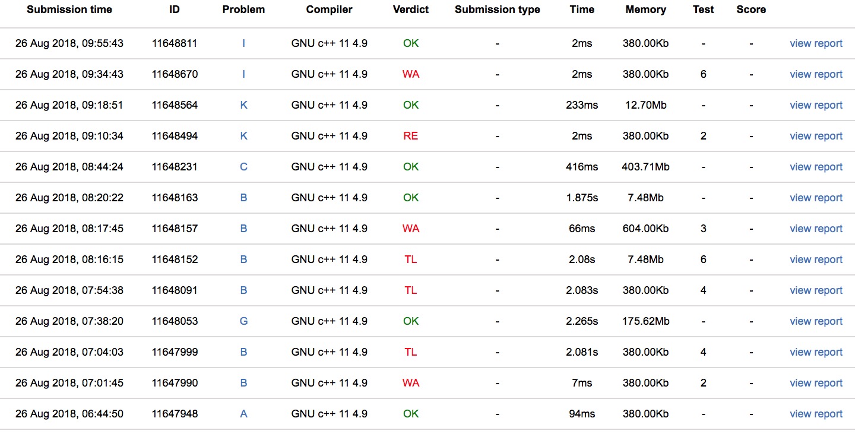Screen dimensions: 868x437
Task: Open problem G link
Action: tap(243, 321)
